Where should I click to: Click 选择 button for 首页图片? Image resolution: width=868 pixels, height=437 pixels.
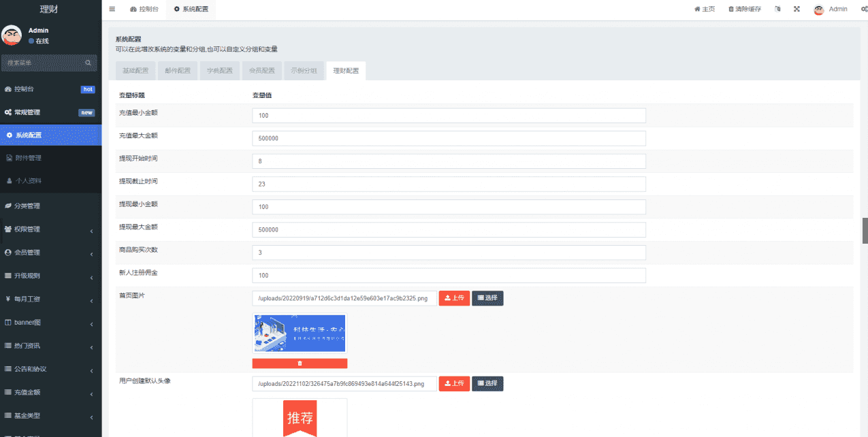[x=487, y=298]
